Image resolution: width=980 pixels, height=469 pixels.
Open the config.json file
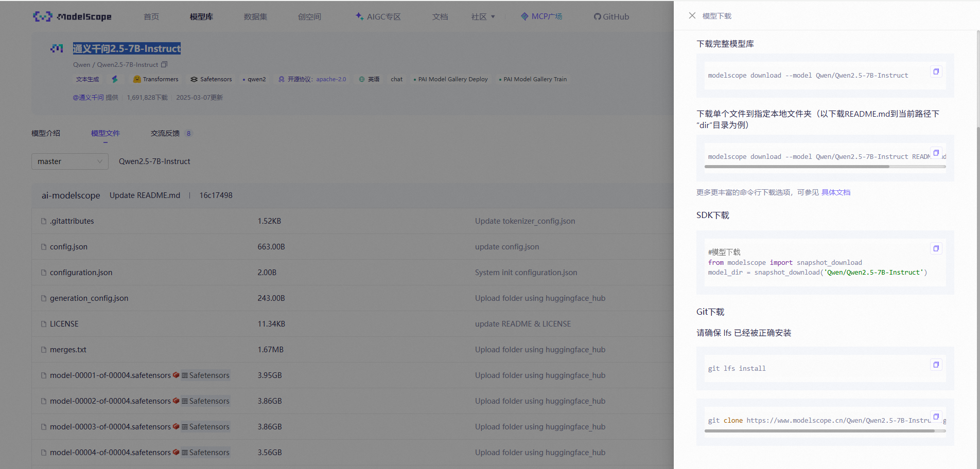[x=68, y=247]
